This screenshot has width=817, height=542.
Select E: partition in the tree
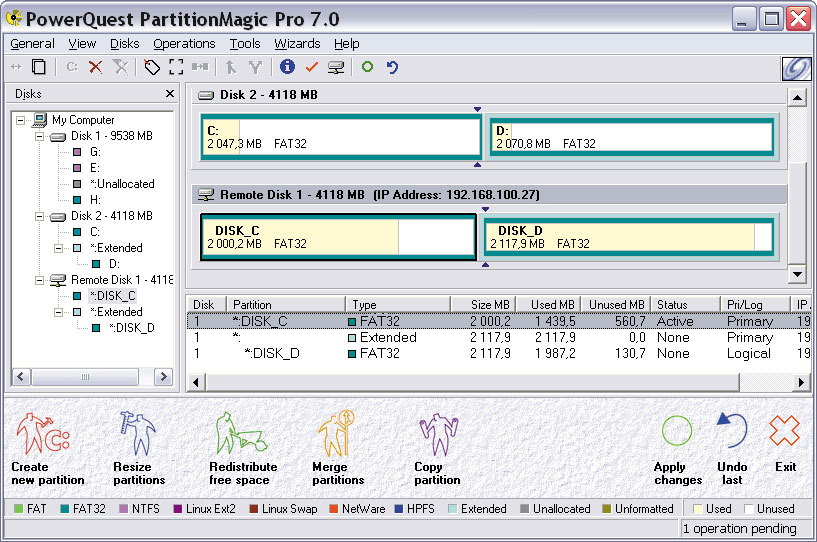pos(94,168)
